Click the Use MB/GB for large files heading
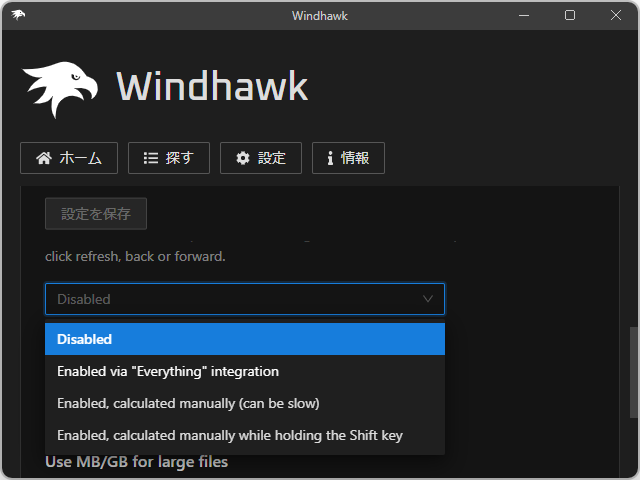 [x=137, y=462]
